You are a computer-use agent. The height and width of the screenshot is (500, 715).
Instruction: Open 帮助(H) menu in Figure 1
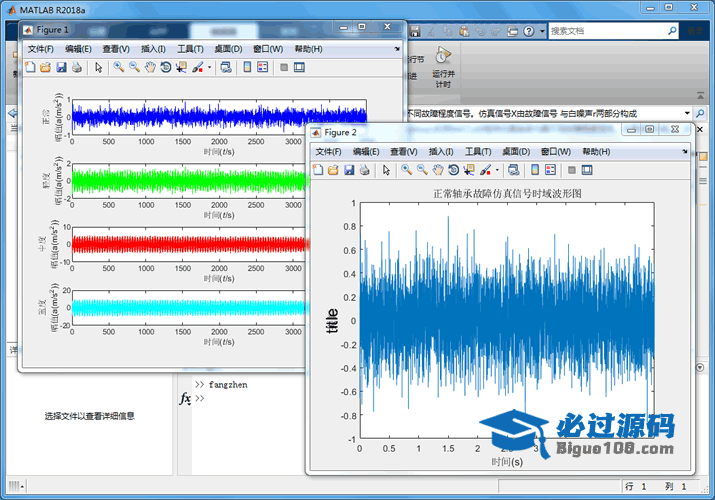point(308,49)
